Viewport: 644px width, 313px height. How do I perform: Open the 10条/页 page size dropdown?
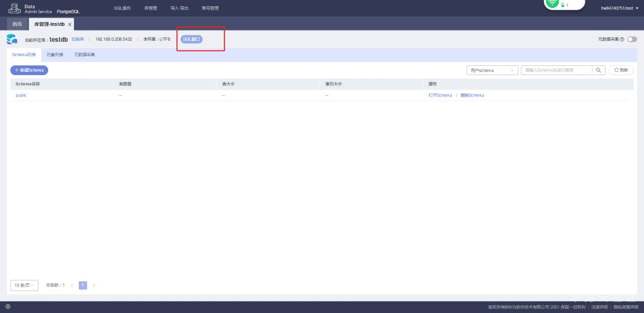[24, 285]
